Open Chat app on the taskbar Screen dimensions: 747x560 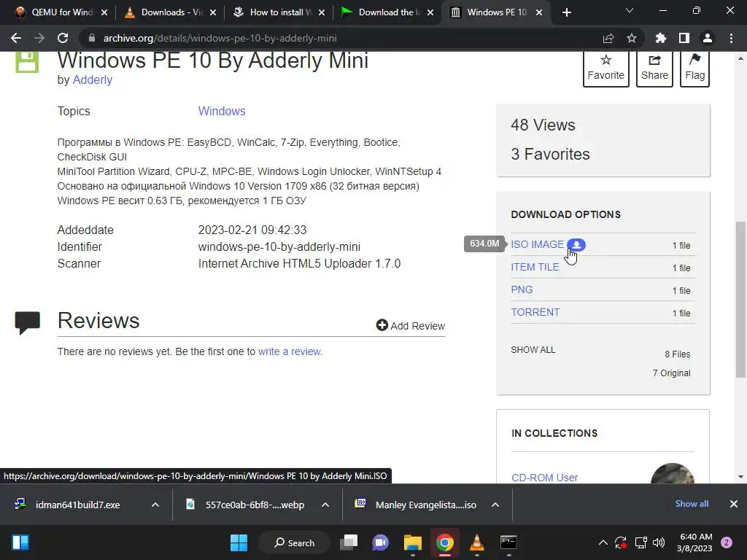pyautogui.click(x=380, y=542)
